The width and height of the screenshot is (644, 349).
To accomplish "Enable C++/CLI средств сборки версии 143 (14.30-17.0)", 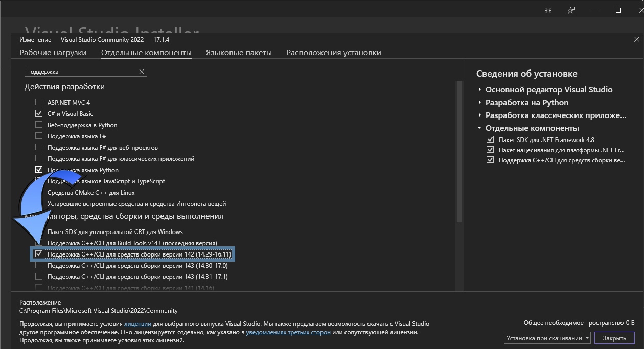I will (39, 265).
